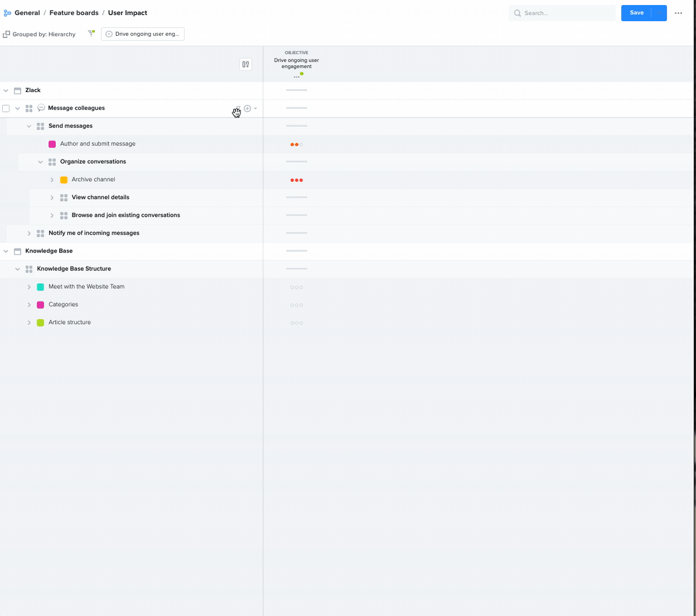Go to the Feature boards breadcrumb
Screen dimensions: 696x616
[74, 13]
